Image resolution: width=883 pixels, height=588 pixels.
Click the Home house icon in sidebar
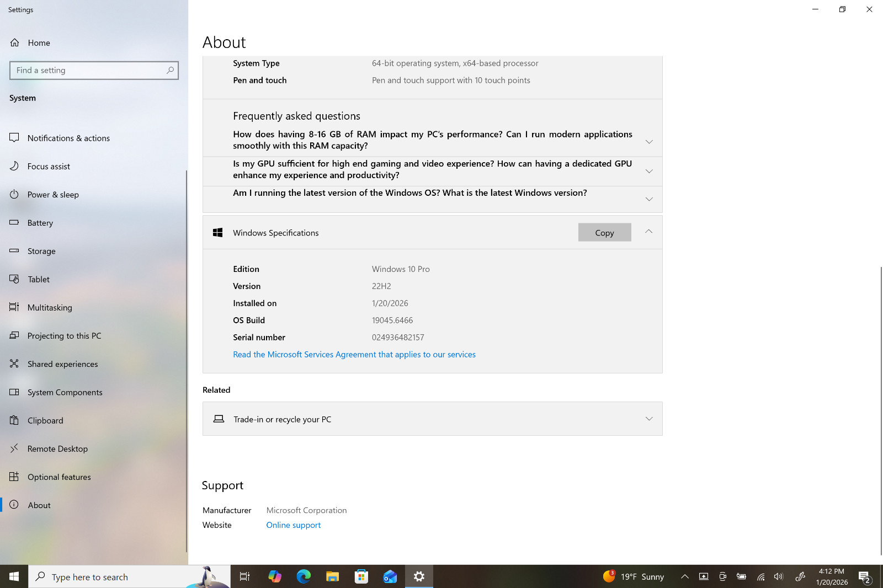[14, 42]
